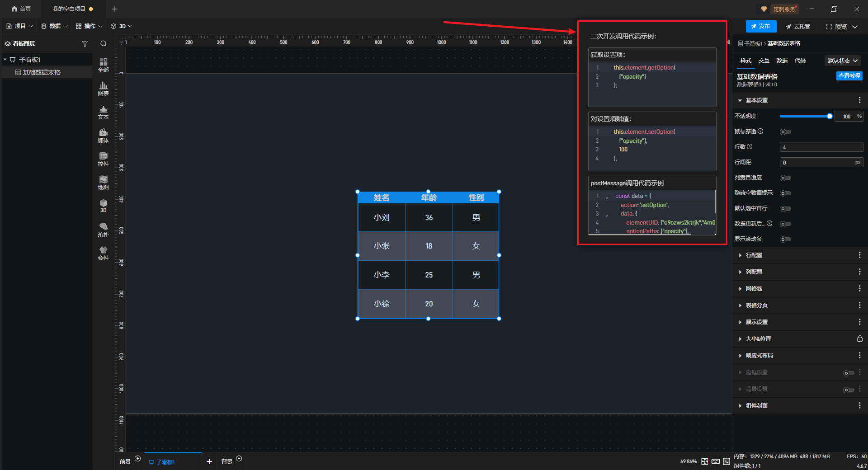
Task: Open the 套件 (kit) component category
Action: 103,253
